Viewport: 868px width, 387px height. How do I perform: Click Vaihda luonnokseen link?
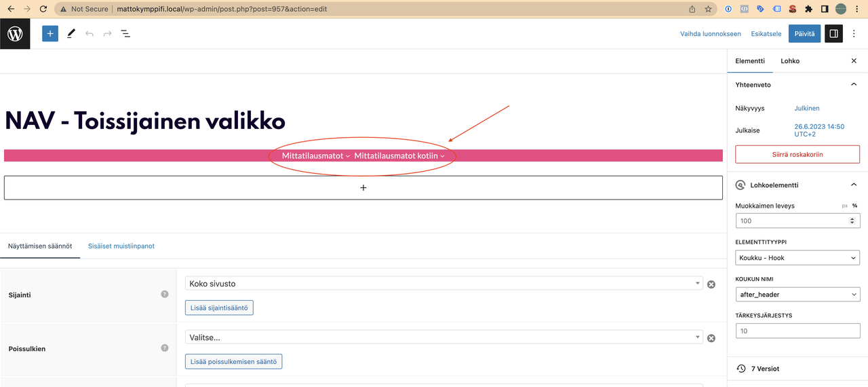point(711,33)
